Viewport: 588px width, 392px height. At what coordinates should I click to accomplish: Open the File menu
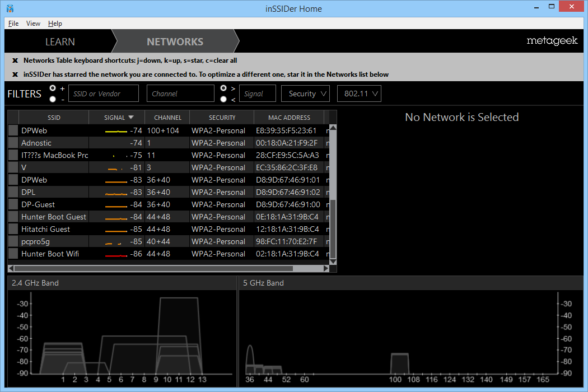[x=13, y=24]
